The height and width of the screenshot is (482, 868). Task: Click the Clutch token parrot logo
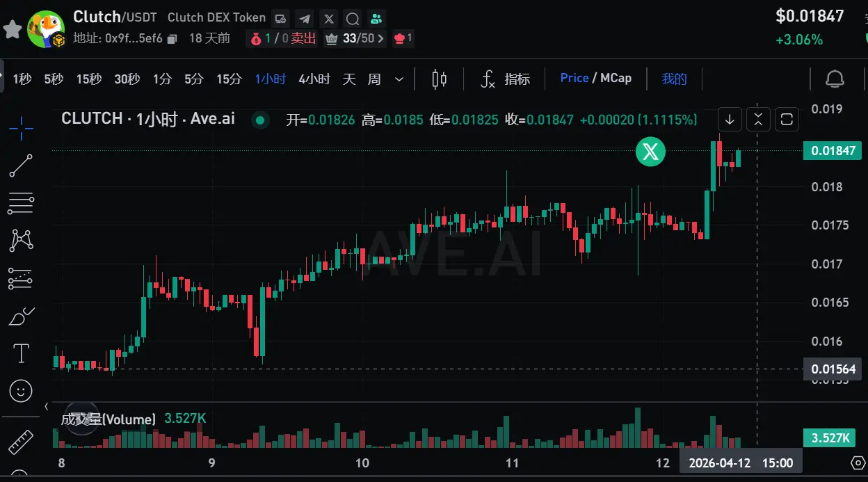pyautogui.click(x=45, y=29)
